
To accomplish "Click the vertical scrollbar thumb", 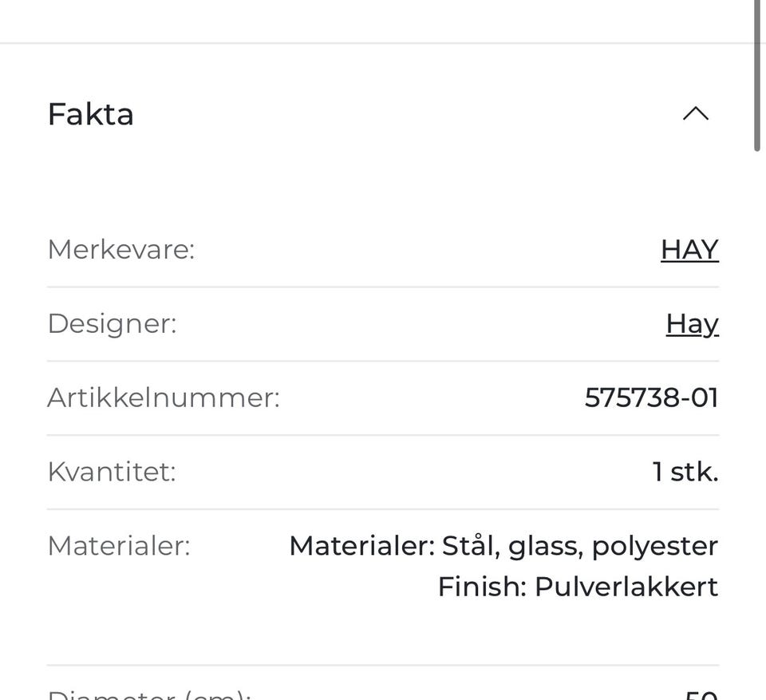I will pyautogui.click(x=757, y=76).
